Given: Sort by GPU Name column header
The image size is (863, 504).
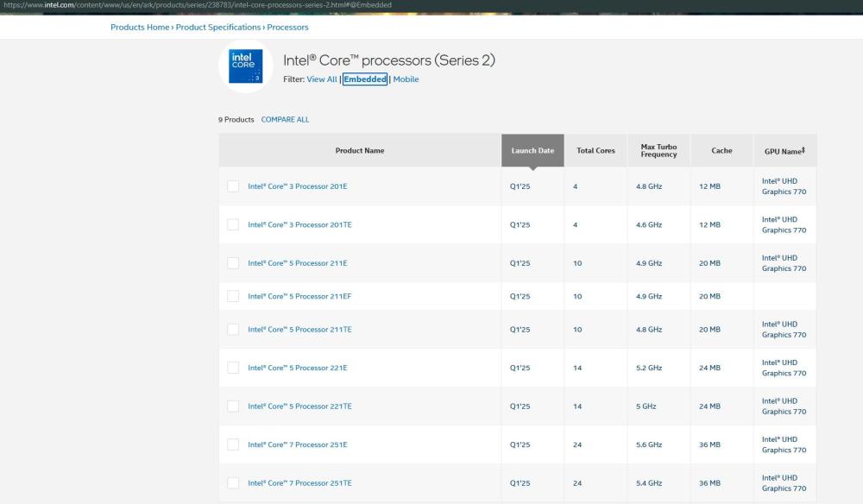Looking at the screenshot, I should [x=784, y=150].
